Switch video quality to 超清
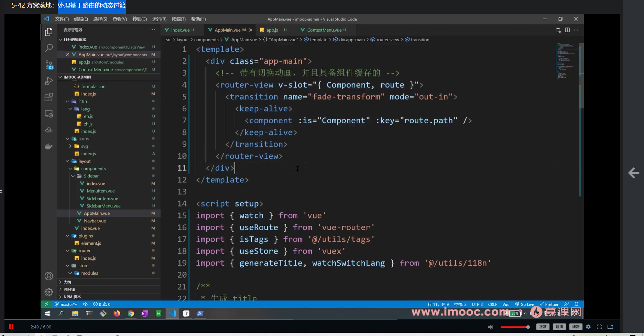The image size is (644, 336). click(559, 327)
